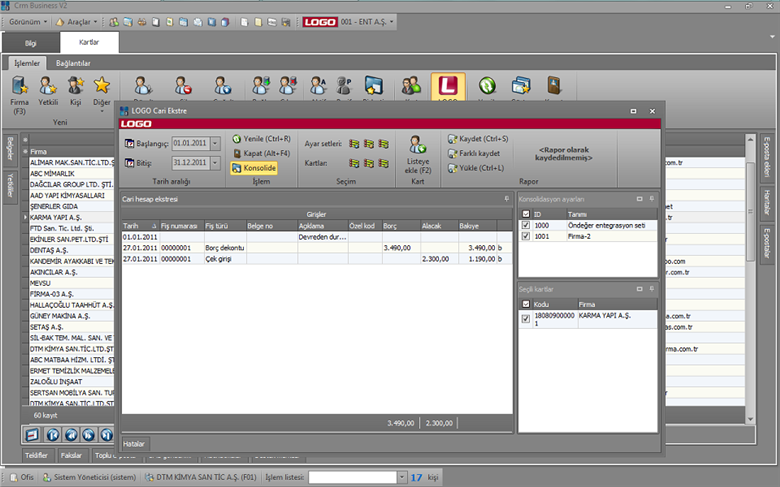Click first icon next to Ayar setleri
The height and width of the screenshot is (487, 780).
pyautogui.click(x=354, y=144)
